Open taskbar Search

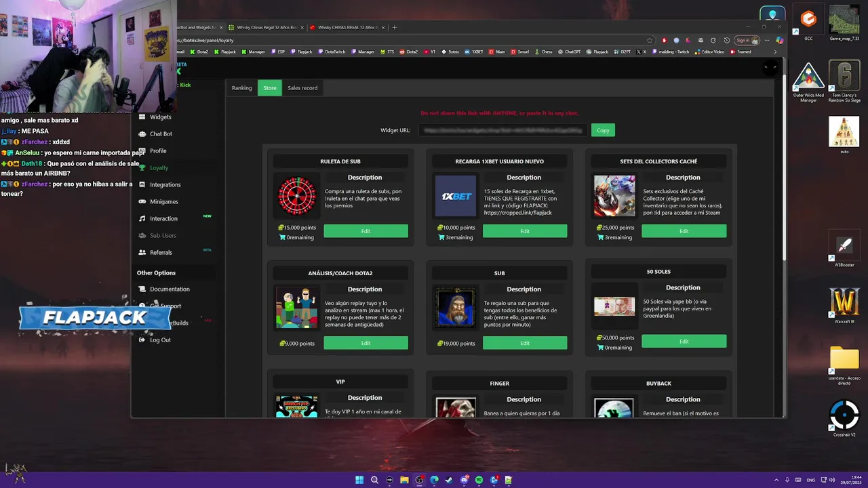pyautogui.click(x=374, y=480)
